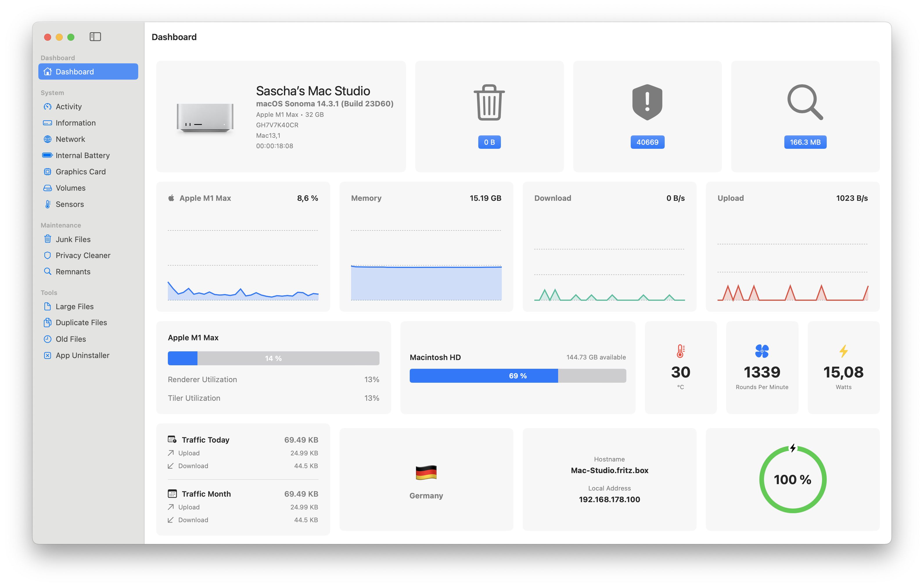The image size is (924, 587).
Task: Click the Traffic Month 69.49 KB total
Action: click(301, 494)
